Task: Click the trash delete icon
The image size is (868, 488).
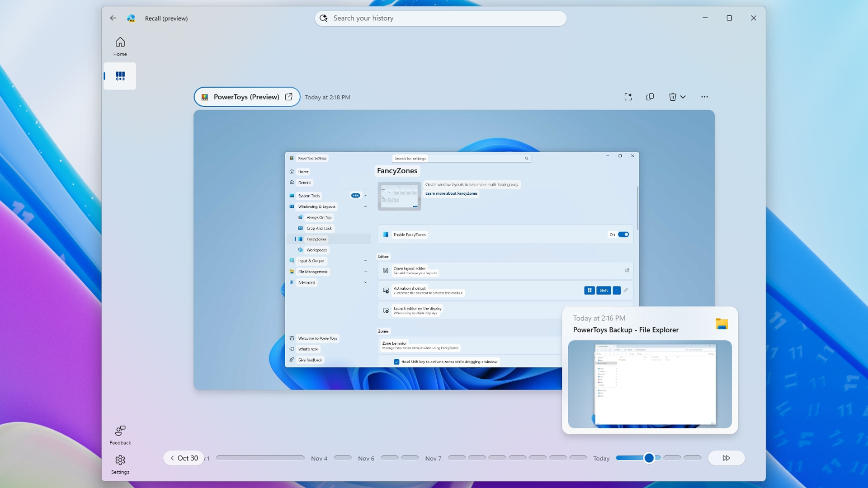Action: (672, 97)
